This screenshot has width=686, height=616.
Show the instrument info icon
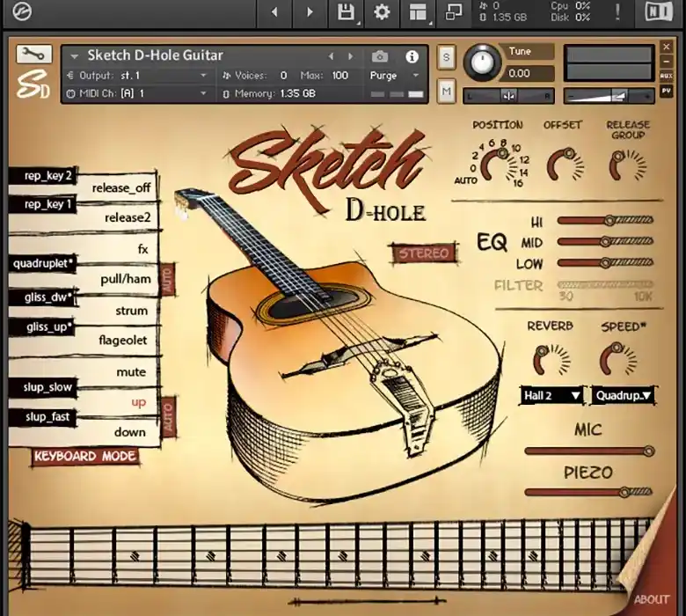pos(412,56)
